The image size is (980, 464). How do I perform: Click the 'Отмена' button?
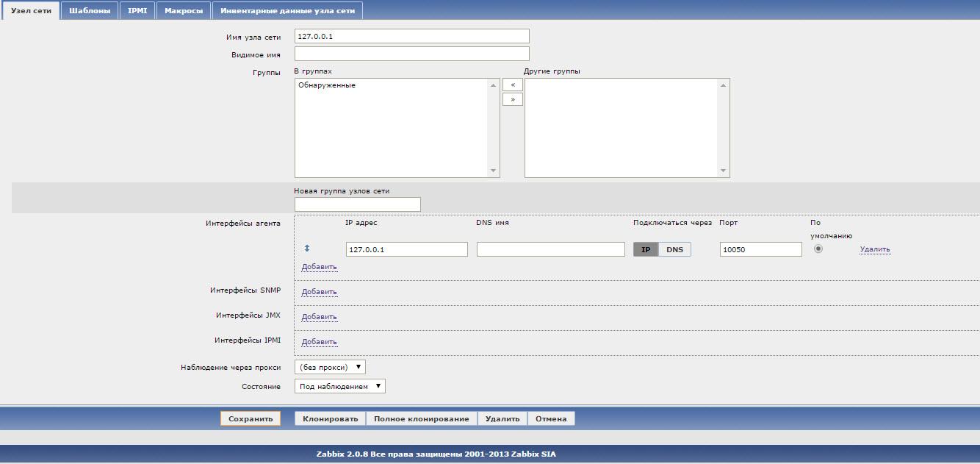click(551, 418)
